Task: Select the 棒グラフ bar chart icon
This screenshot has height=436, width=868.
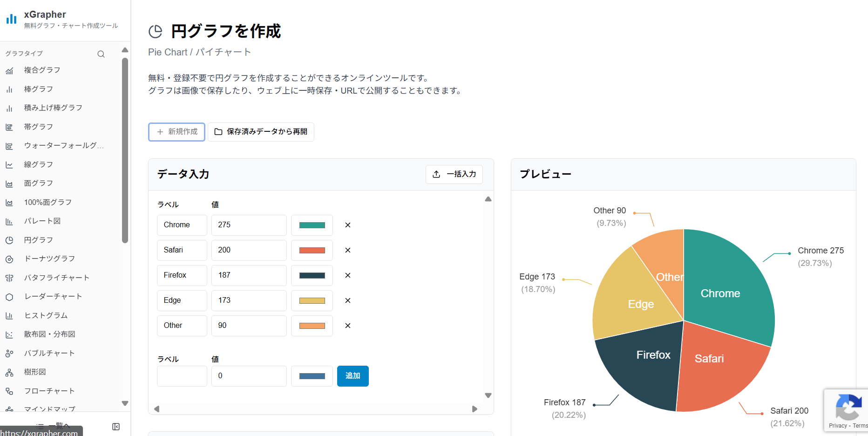Action: tap(39, 89)
